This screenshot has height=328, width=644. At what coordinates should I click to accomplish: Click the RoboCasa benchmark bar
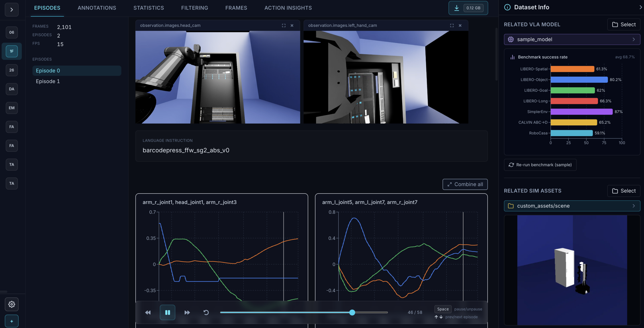tap(571, 133)
